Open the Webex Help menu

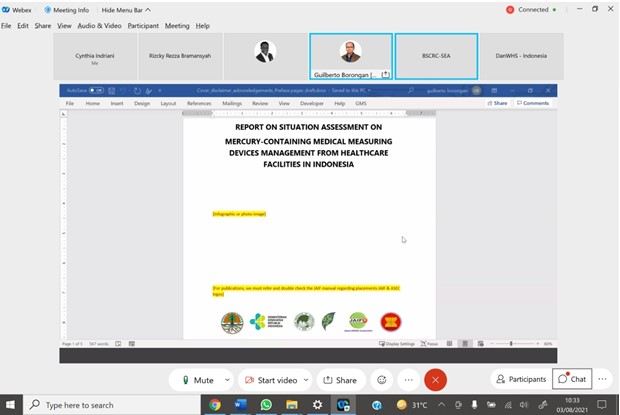202,26
